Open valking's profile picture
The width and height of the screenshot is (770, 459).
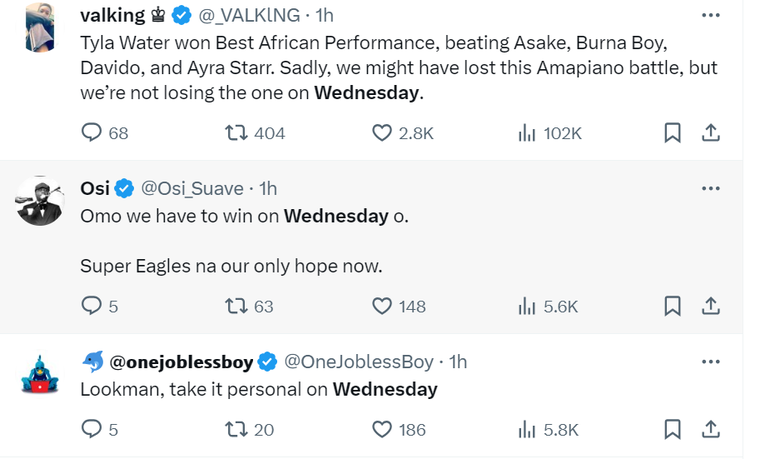tap(40, 26)
